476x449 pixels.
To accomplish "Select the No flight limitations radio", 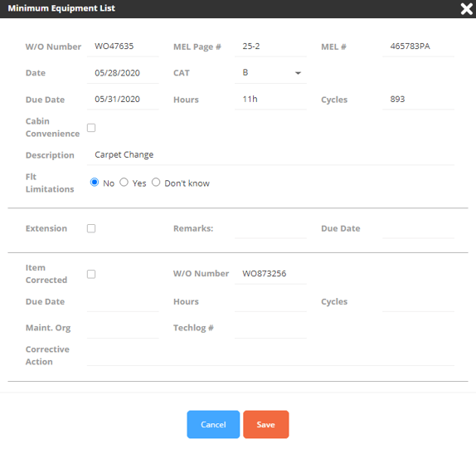I will (95, 183).
